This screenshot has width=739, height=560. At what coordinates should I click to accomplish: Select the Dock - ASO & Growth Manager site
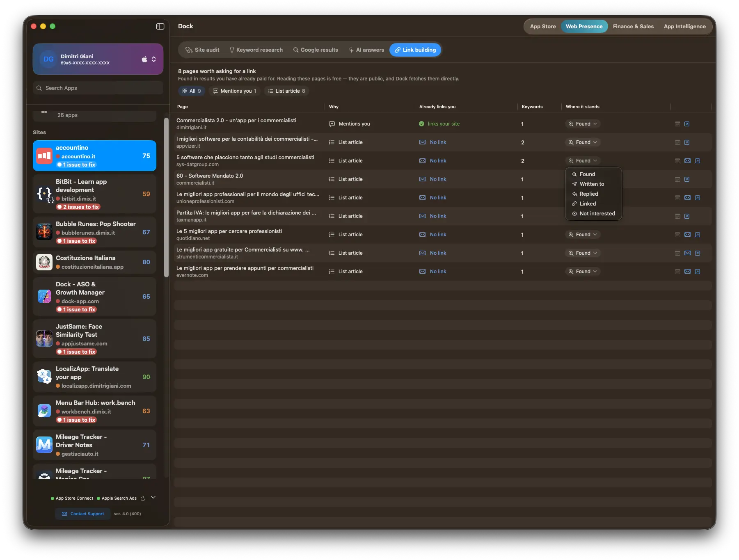click(94, 297)
